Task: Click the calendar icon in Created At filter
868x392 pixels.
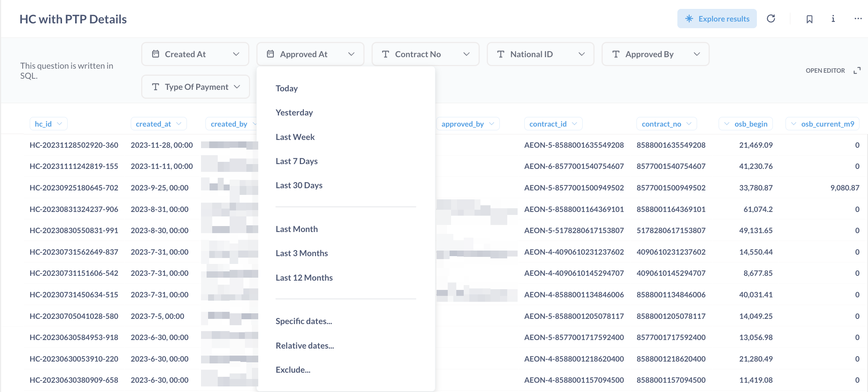Action: pos(156,54)
